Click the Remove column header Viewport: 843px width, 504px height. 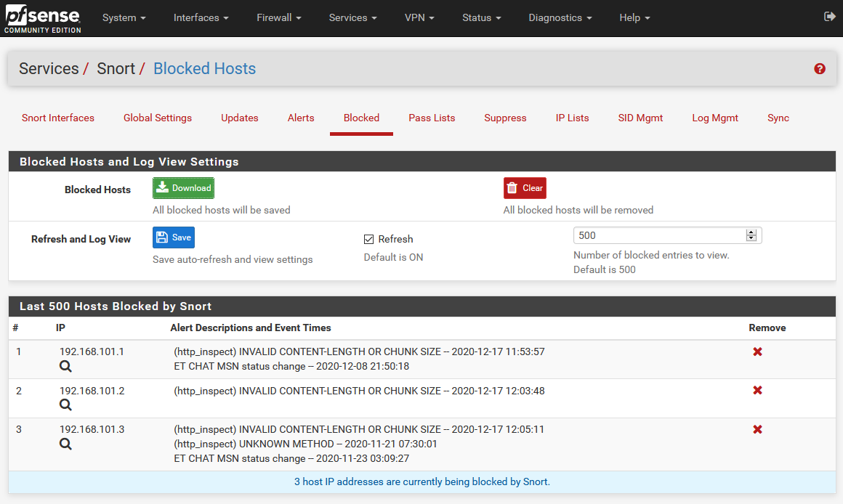click(x=767, y=328)
